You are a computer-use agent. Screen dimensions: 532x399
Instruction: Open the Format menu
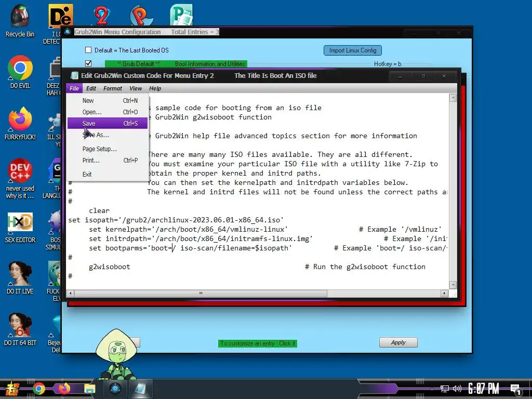113,88
